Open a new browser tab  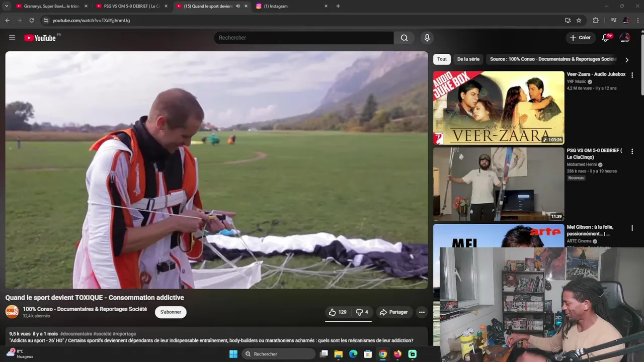[x=338, y=6]
